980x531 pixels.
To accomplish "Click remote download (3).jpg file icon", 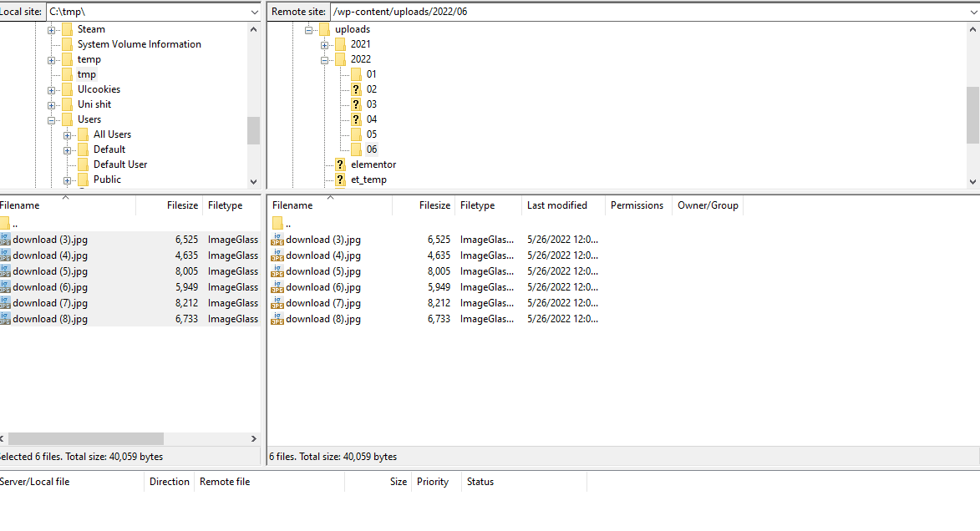I will click(x=277, y=240).
